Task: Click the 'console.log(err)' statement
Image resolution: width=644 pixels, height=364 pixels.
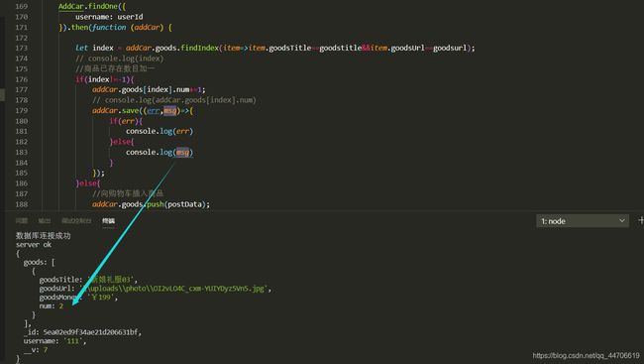Action: pos(160,131)
